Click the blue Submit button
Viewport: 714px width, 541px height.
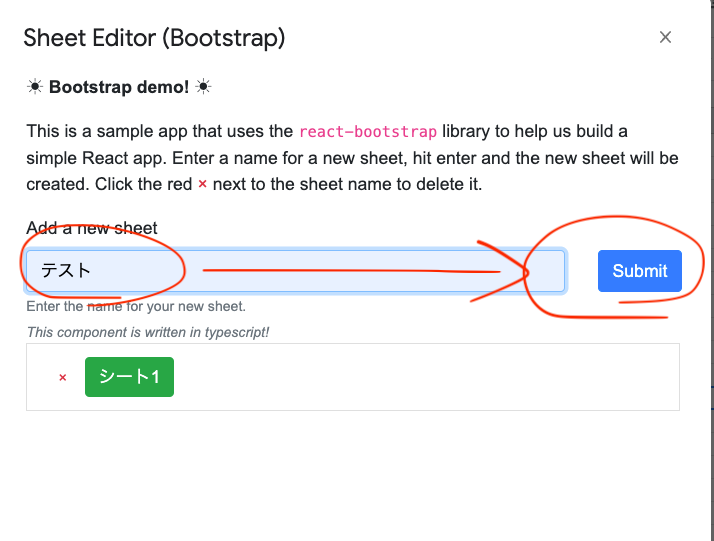tap(640, 271)
